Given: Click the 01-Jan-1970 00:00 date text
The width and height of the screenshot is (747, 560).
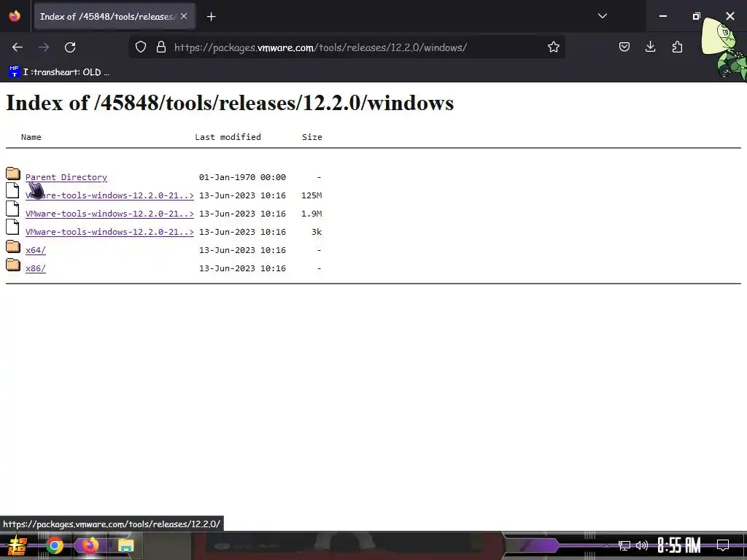Looking at the screenshot, I should 242,177.
